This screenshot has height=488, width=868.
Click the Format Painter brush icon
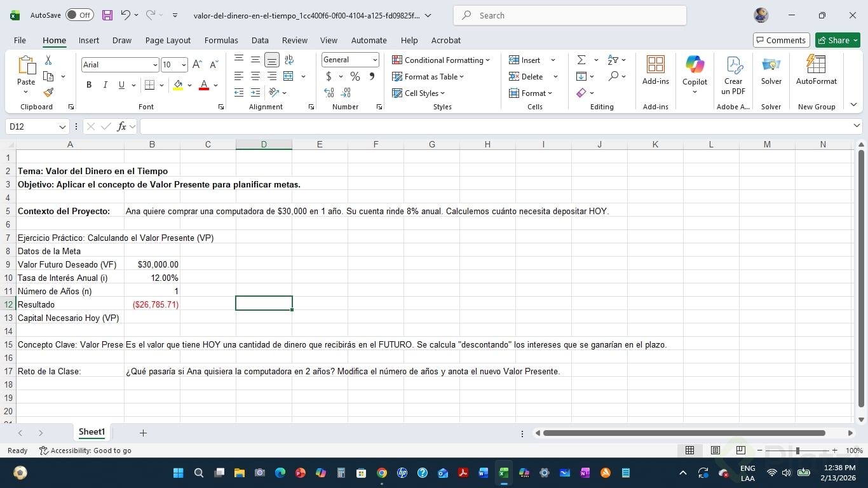click(48, 93)
